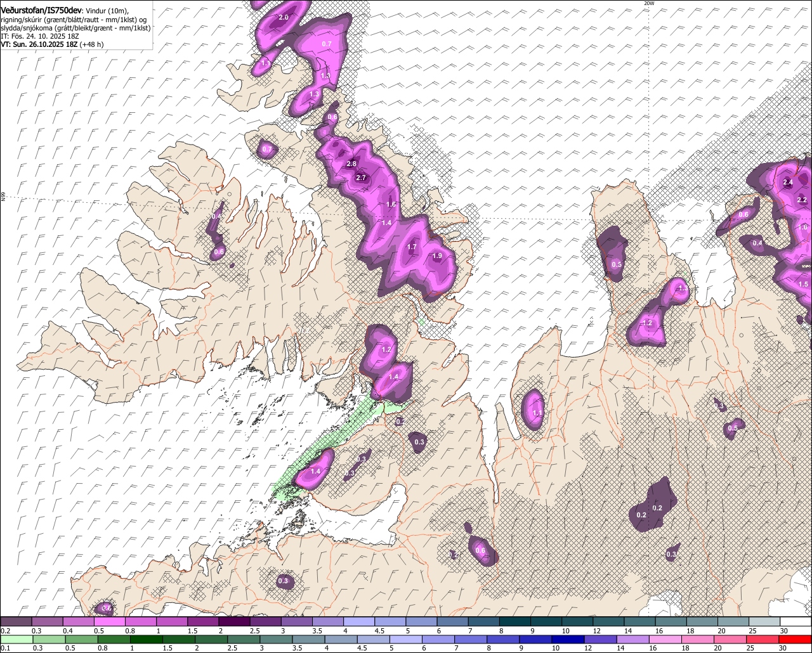812x653 pixels.
Task: Click the 2.4 precipitation value on the map
Action: (x=788, y=183)
